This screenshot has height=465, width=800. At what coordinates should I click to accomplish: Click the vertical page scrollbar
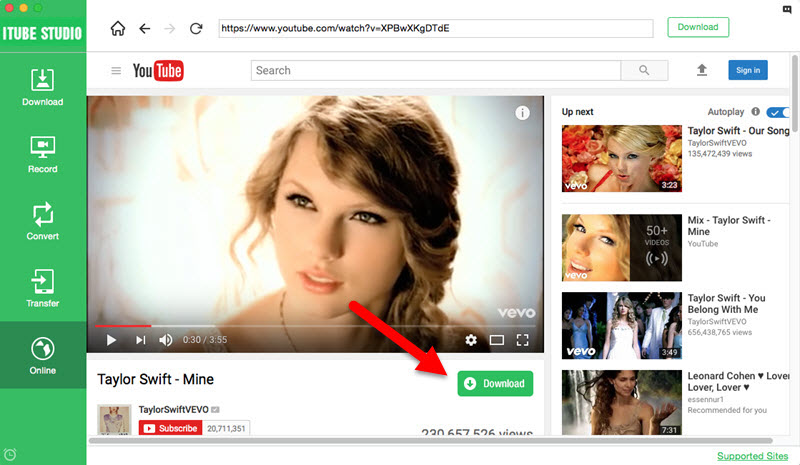tap(795, 93)
